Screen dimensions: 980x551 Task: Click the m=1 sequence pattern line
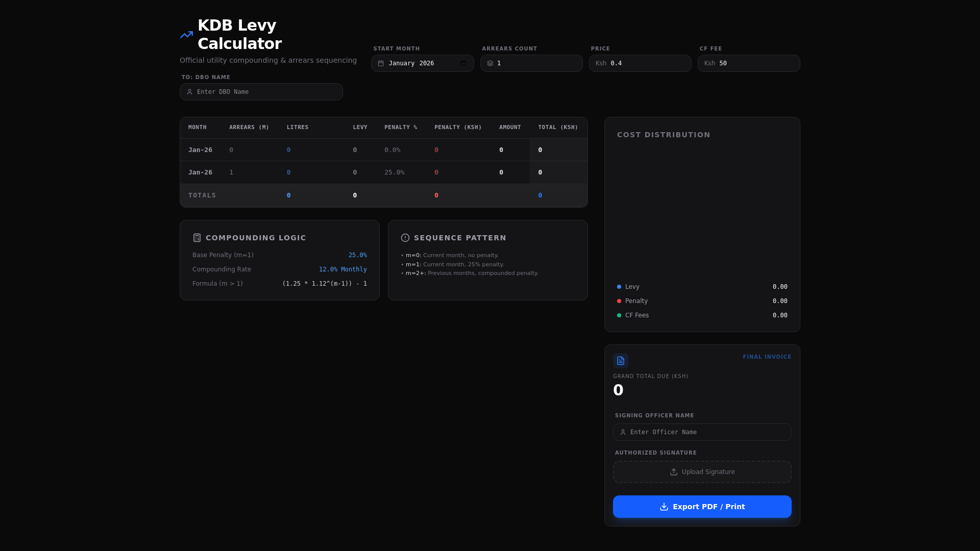(453, 265)
